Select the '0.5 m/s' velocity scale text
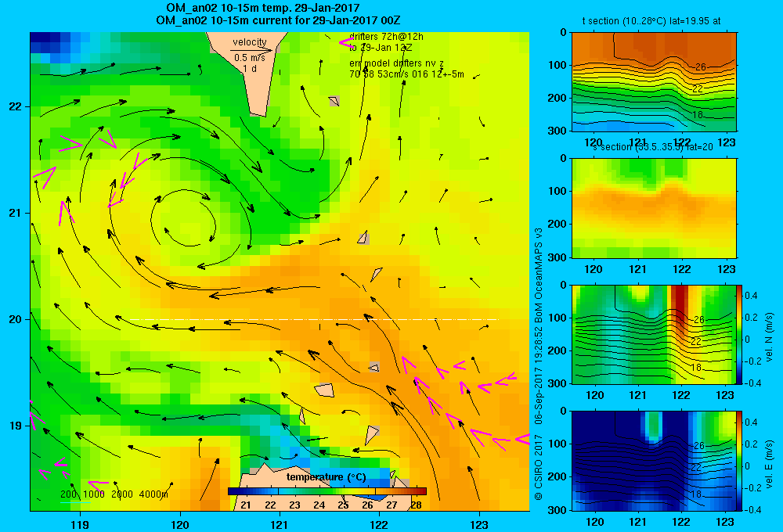Screen dimensions: 783x532 tap(250, 58)
